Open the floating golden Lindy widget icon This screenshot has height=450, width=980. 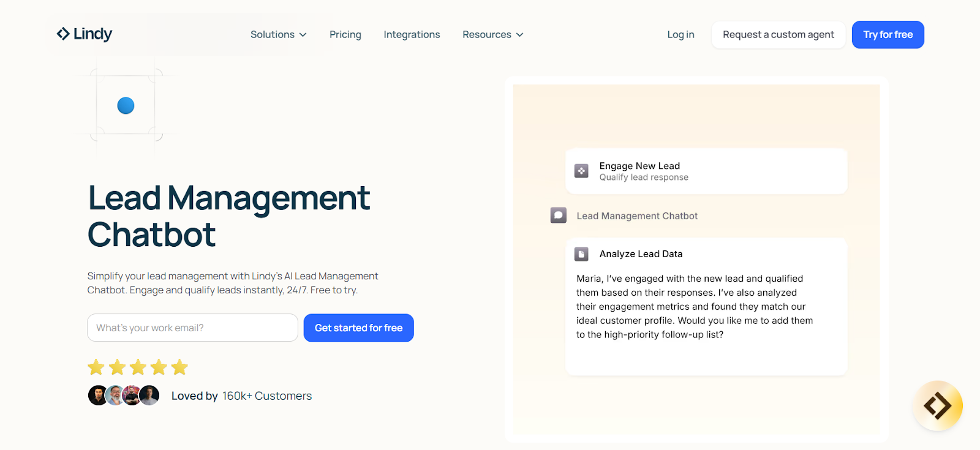tap(938, 405)
